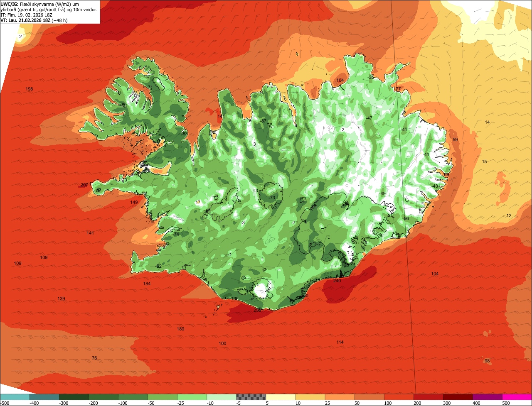The width and height of the screenshot is (532, 406).
Task: Click the flux value 114
Action: (340, 342)
